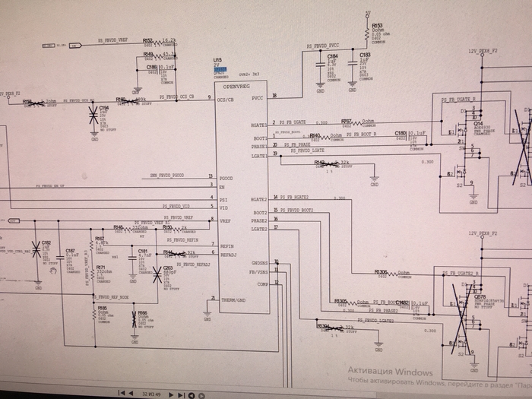This screenshot has width=532, height=399.
Task: Select the Q14 MOSFET label
Action: (478, 124)
